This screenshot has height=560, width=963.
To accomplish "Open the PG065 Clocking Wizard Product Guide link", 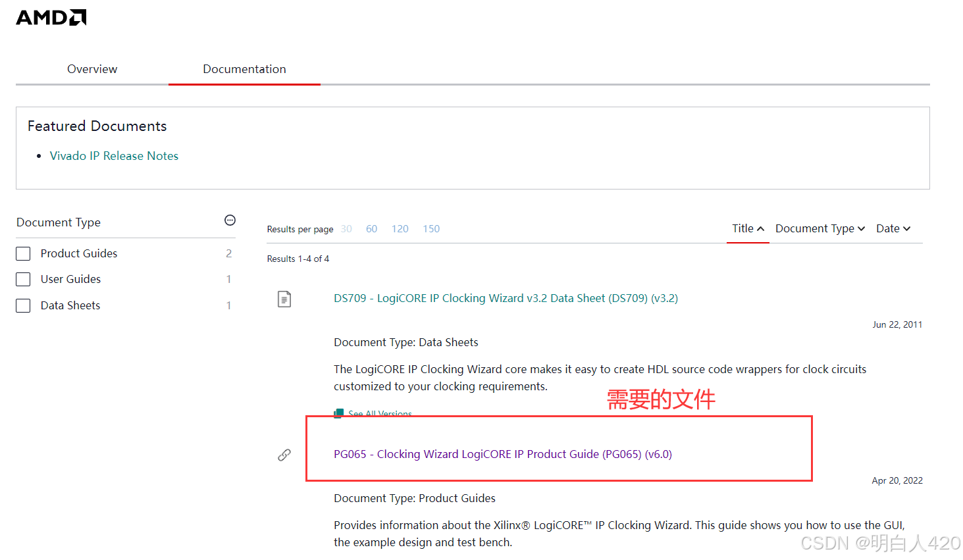I will [503, 454].
